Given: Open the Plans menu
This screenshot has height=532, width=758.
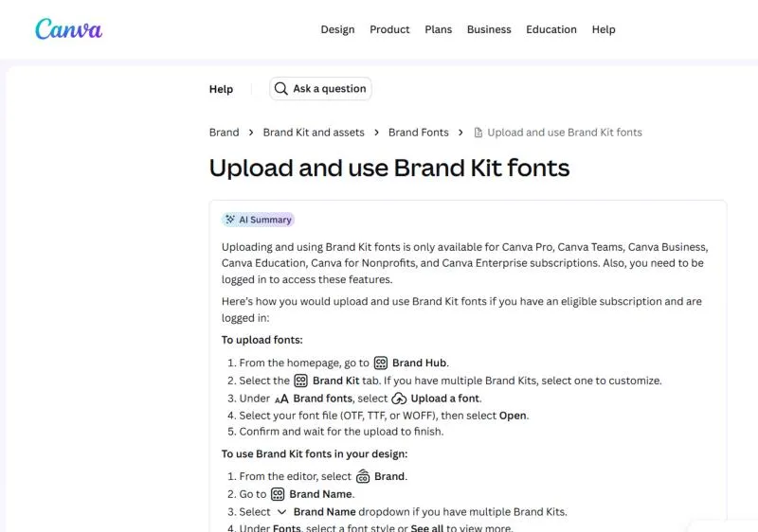Looking at the screenshot, I should click(439, 29).
